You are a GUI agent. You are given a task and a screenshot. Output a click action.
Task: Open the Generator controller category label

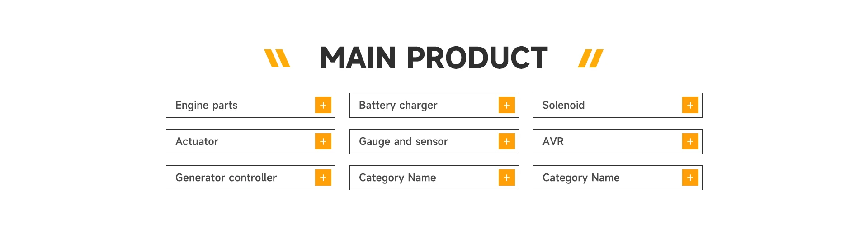226,178
